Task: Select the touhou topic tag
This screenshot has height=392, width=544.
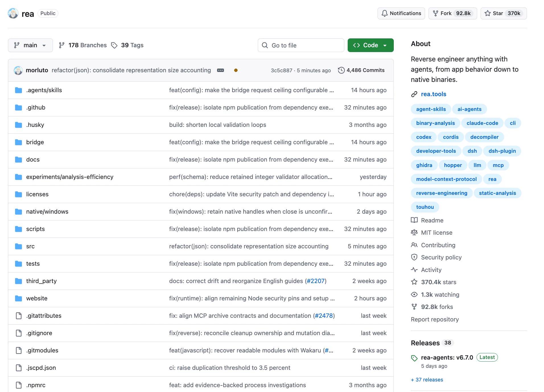Action: [x=425, y=207]
